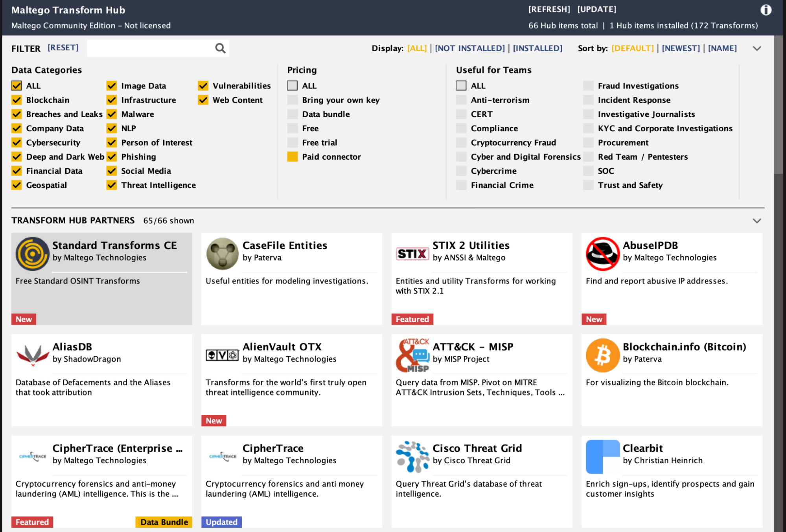Uncheck the ALL data categories checkbox

[x=17, y=86]
